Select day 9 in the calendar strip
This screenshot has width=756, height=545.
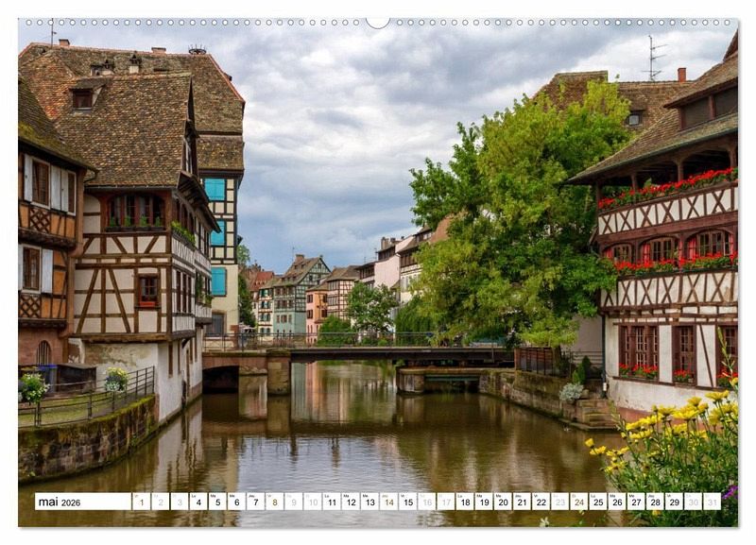[x=294, y=502]
